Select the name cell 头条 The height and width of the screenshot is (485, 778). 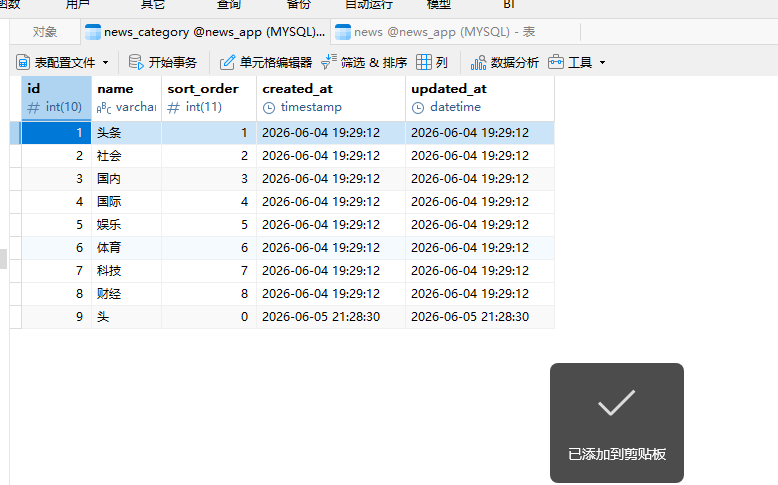(x=127, y=133)
